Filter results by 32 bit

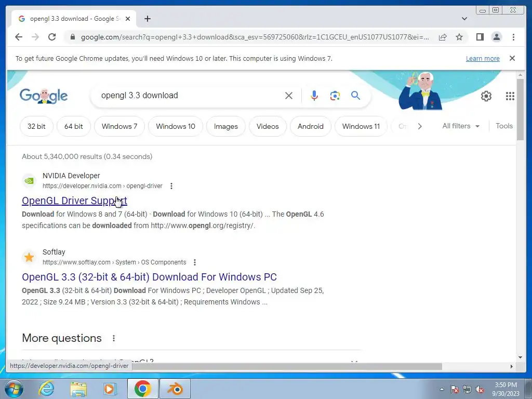[36, 126]
